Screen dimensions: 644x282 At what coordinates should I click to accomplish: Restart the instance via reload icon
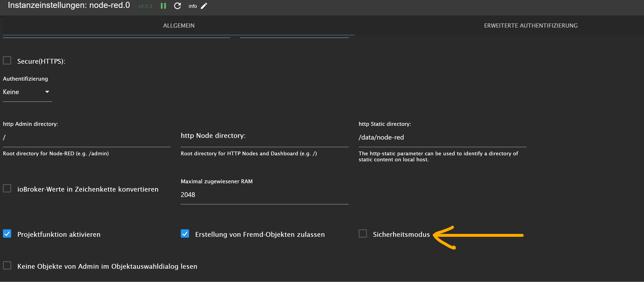(177, 6)
